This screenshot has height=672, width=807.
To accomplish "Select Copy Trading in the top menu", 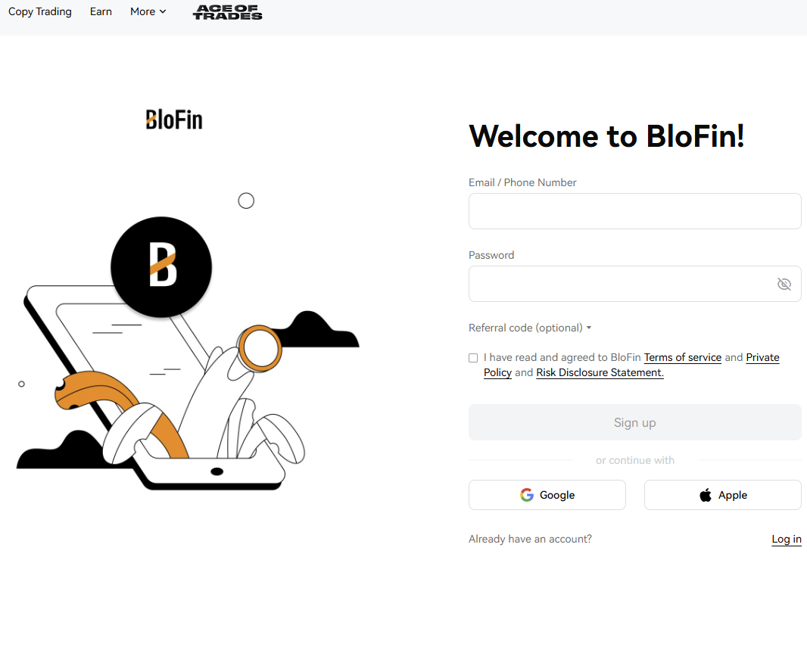I will pos(39,11).
